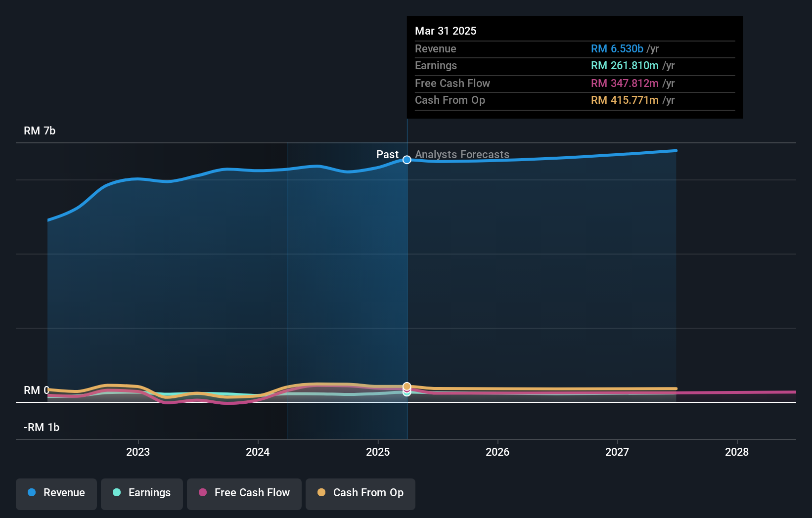Click the pink Free Cash Flow dot icon

point(202,492)
